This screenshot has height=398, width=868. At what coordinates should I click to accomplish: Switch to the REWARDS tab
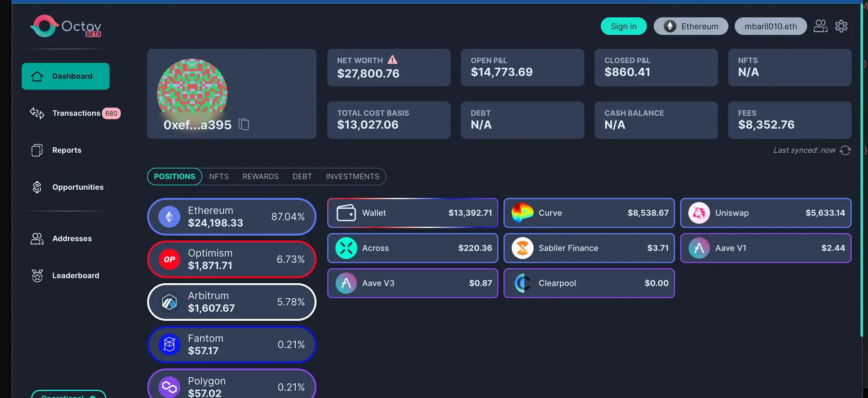[x=260, y=177]
